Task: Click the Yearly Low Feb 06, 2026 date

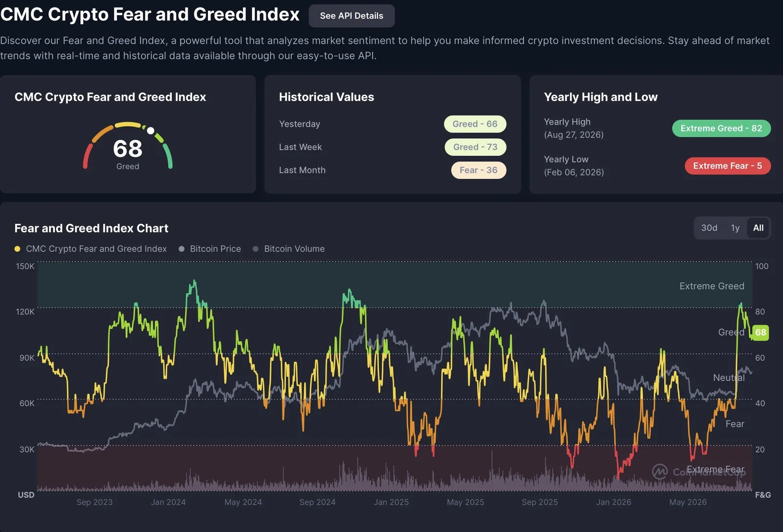Action: pyautogui.click(x=574, y=172)
